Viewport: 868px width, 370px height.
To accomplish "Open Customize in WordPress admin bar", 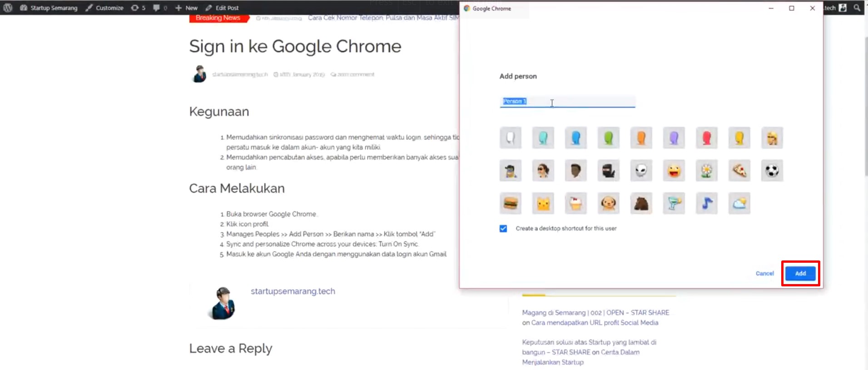I will pos(104,8).
